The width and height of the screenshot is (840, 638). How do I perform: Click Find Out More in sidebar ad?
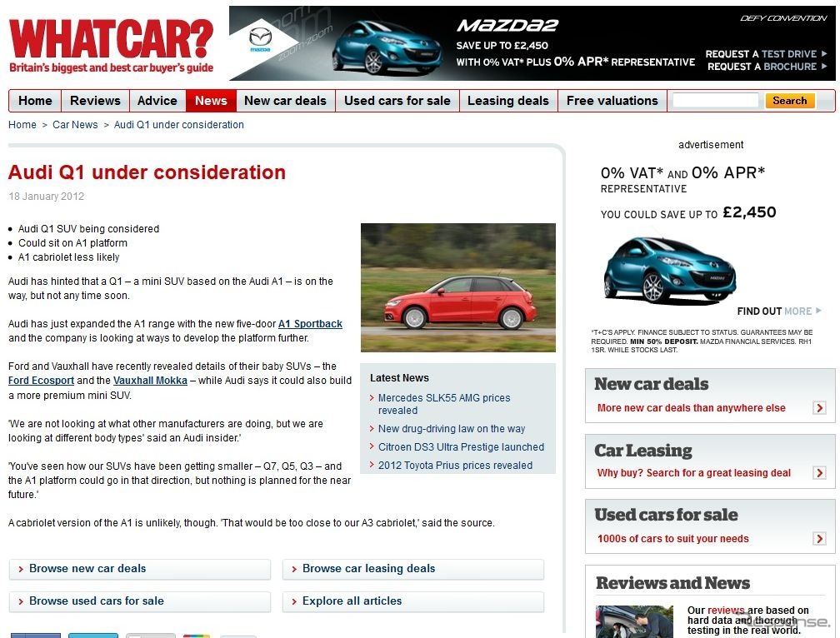(x=779, y=311)
